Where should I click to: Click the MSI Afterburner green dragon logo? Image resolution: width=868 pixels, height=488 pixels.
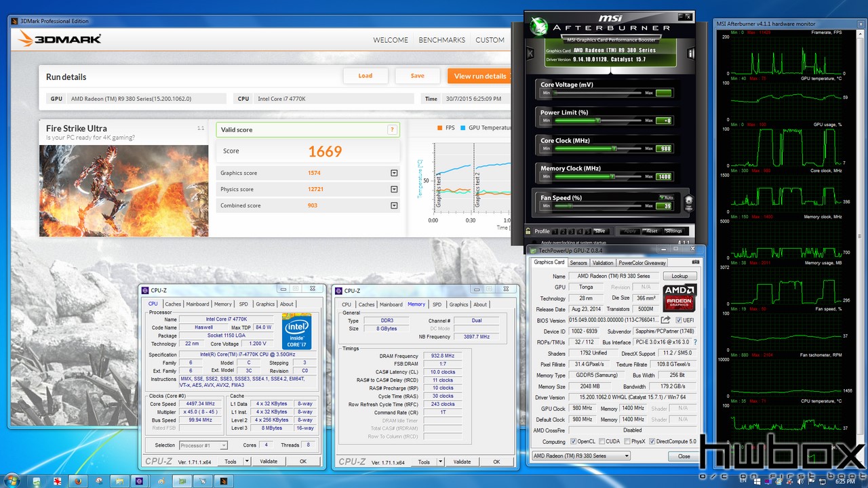click(538, 26)
